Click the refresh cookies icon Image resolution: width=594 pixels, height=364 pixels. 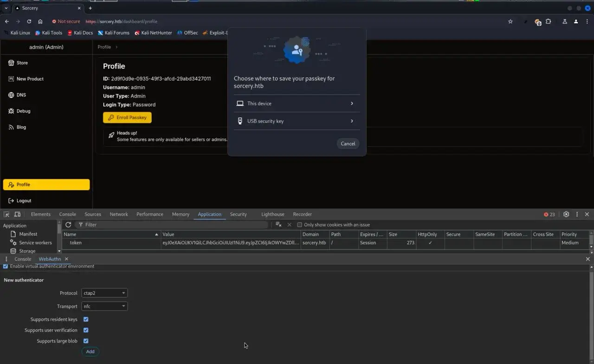click(x=68, y=224)
